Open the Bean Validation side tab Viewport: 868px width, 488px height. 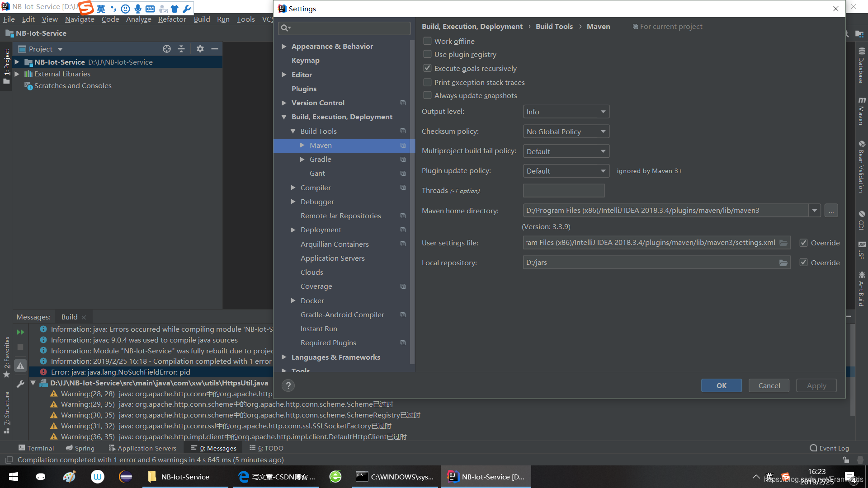tap(862, 166)
